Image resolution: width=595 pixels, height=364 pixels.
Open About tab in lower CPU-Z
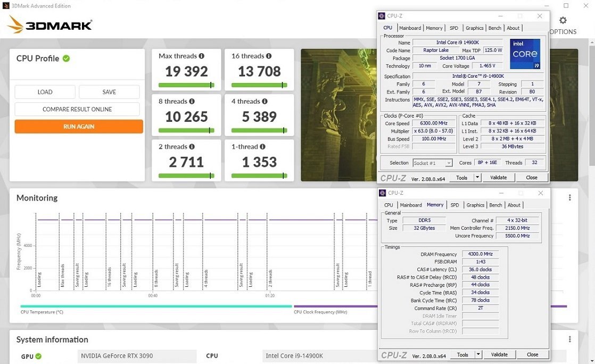coord(514,205)
